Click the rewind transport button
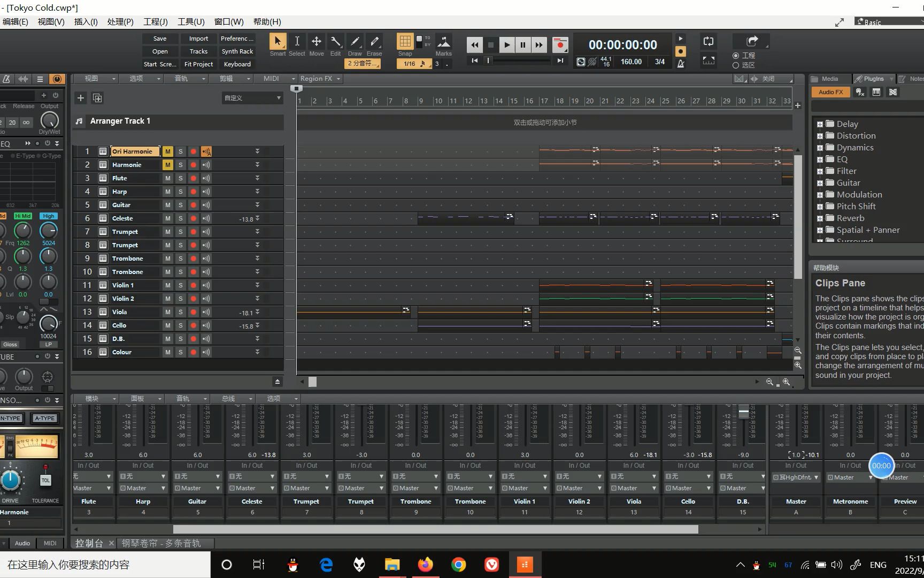Screen dimensions: 924x578 474,45
